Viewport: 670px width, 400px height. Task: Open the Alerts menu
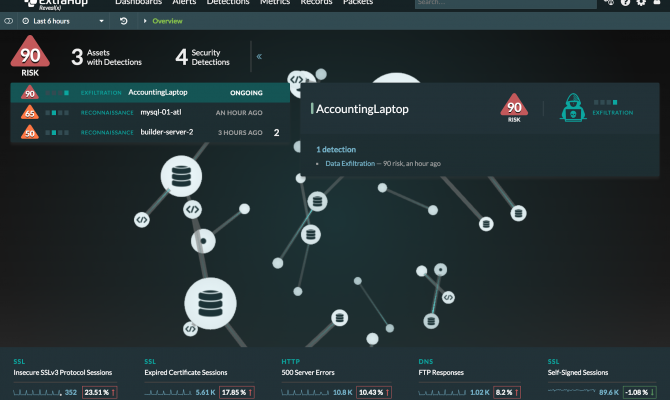(x=184, y=3)
